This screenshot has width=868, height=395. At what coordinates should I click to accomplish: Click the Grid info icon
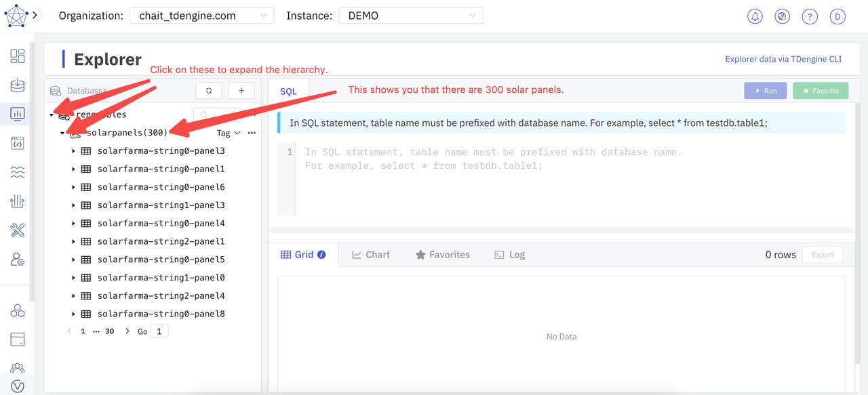click(321, 255)
